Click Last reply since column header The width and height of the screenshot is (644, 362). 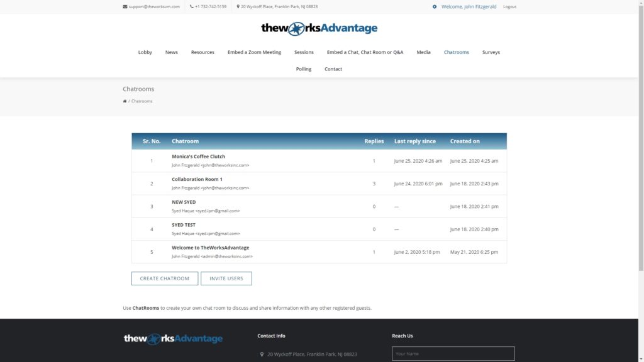(415, 141)
